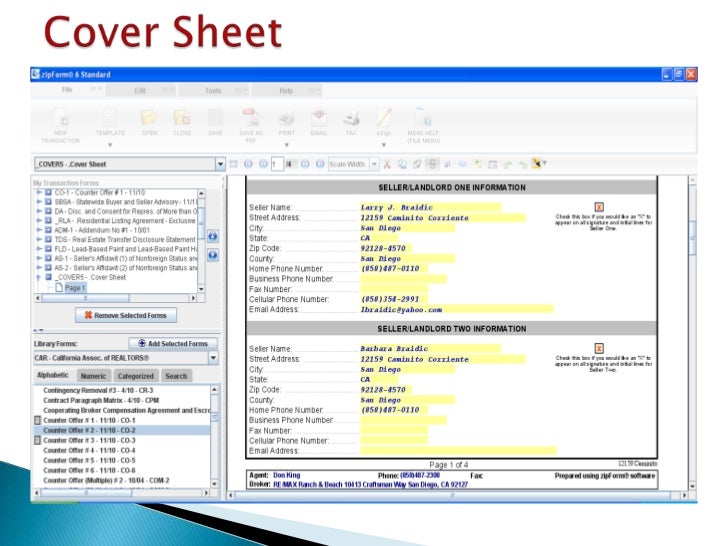Open the COVERS - Cover Sheet form dropdown
728x546 pixels.
tap(220, 164)
